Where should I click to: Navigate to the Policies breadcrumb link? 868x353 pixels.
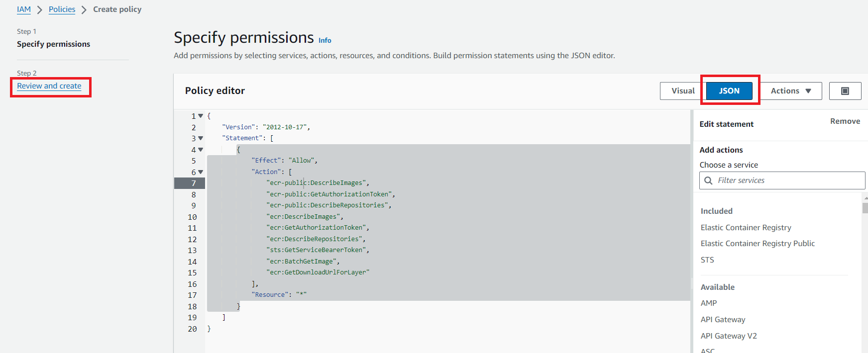(x=62, y=9)
